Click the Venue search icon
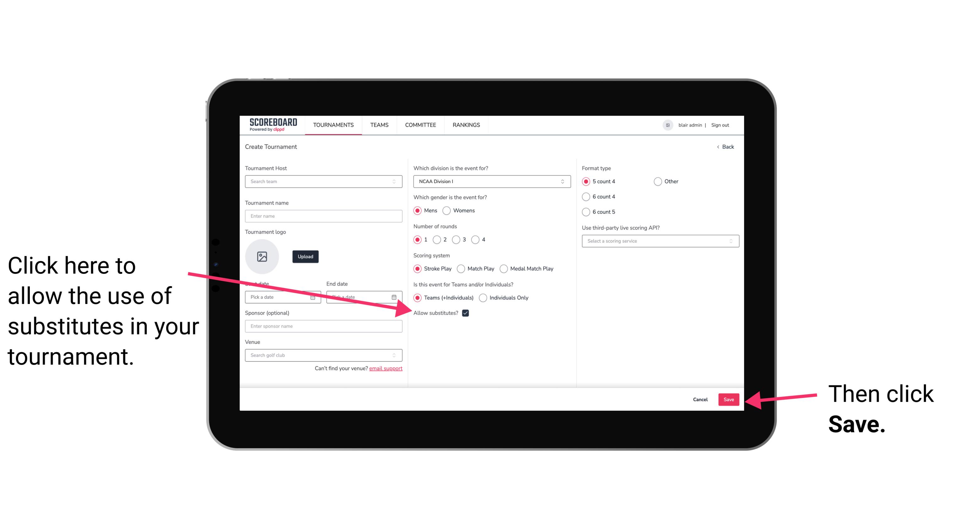The image size is (980, 527). [397, 355]
